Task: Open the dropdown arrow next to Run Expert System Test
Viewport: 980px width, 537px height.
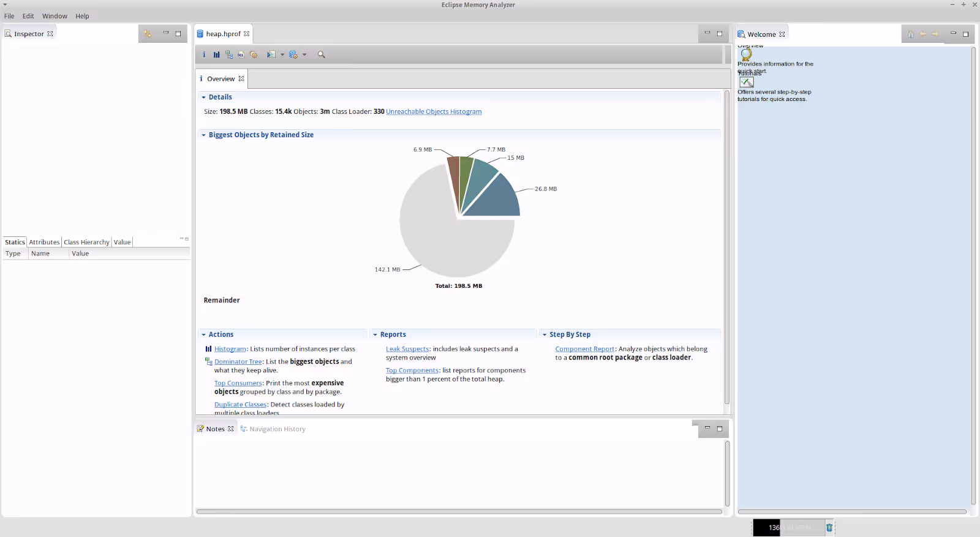Action: [282, 54]
